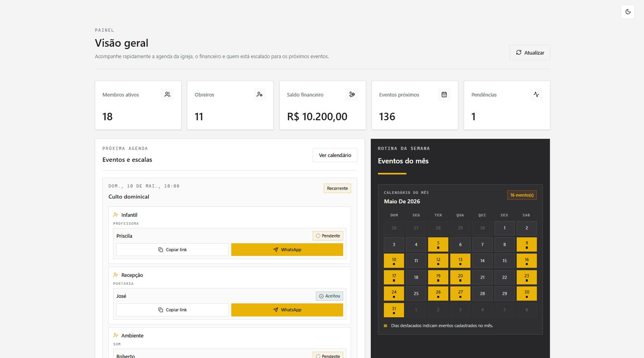Select May 9 in the calendar
This screenshot has height=358, width=644.
(527, 244)
